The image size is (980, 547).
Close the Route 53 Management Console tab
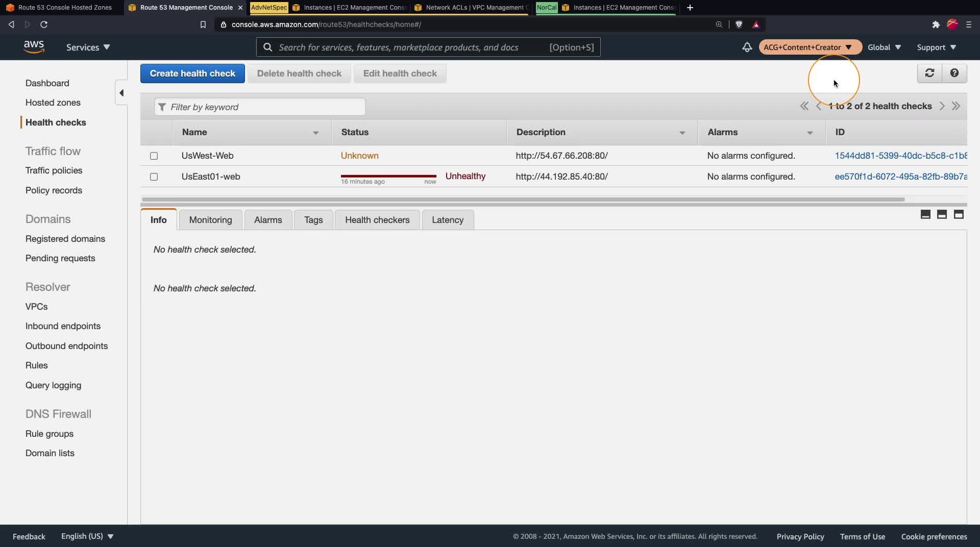coord(240,8)
